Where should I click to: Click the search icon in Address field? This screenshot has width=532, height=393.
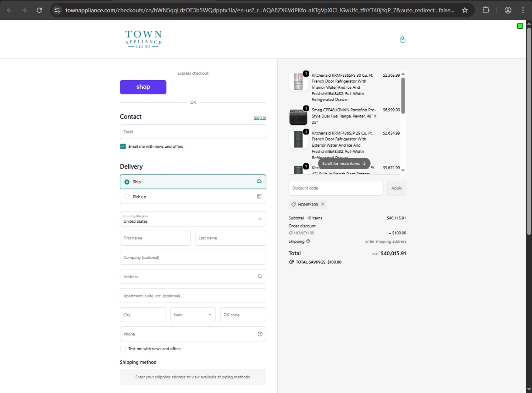pyautogui.click(x=260, y=277)
